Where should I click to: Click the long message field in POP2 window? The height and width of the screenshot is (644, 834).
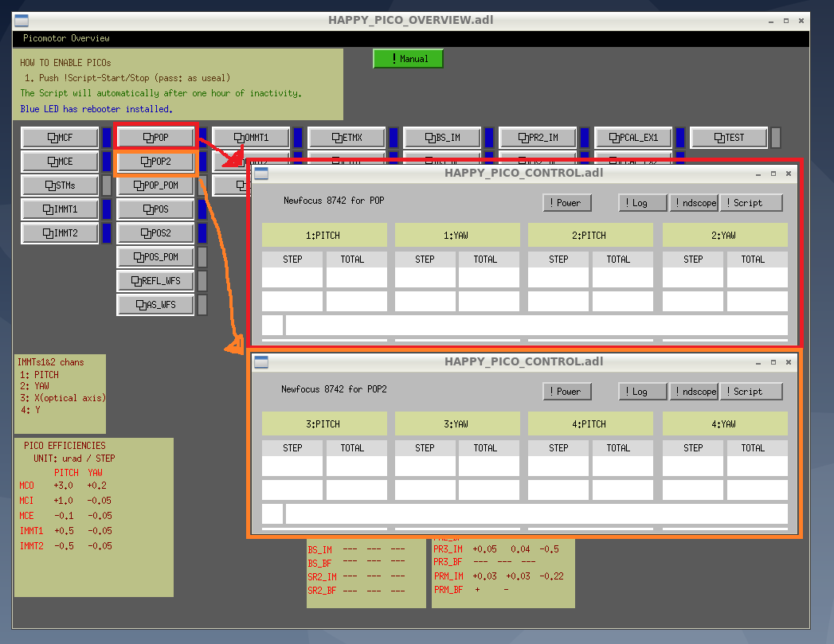537,513
